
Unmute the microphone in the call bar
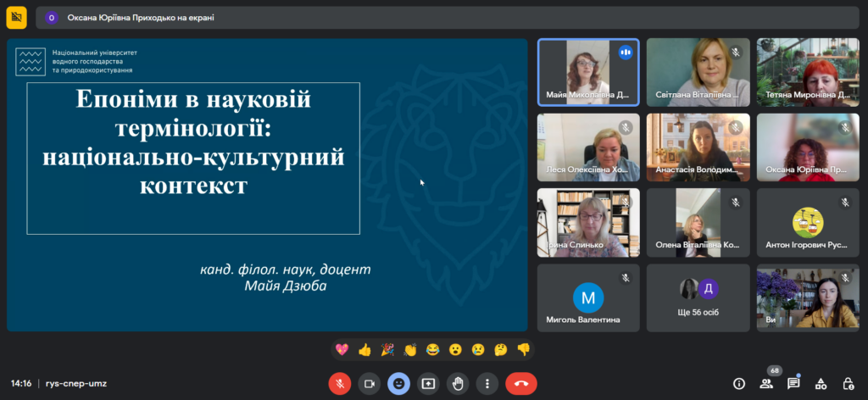point(339,383)
